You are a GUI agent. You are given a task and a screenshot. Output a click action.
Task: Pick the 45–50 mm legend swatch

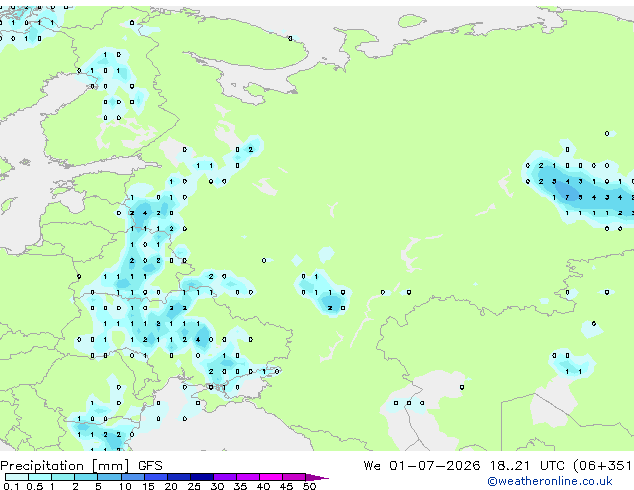pos(294,477)
